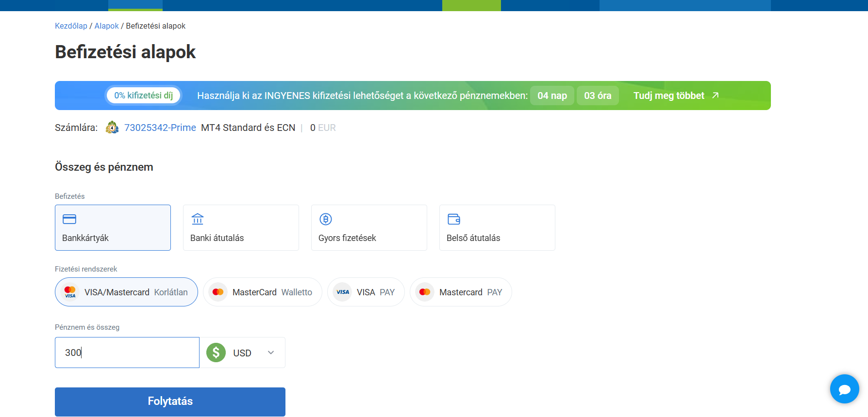This screenshot has height=417, width=868.
Task: Click the MetaTrader account icon beside Számlára
Action: coord(112,128)
